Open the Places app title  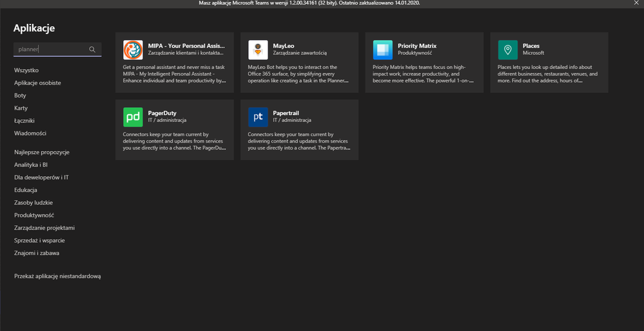pos(531,46)
